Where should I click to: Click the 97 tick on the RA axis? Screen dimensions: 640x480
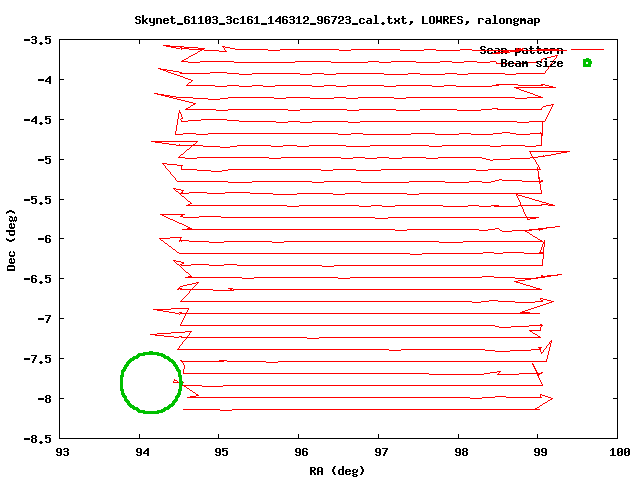tap(380, 452)
